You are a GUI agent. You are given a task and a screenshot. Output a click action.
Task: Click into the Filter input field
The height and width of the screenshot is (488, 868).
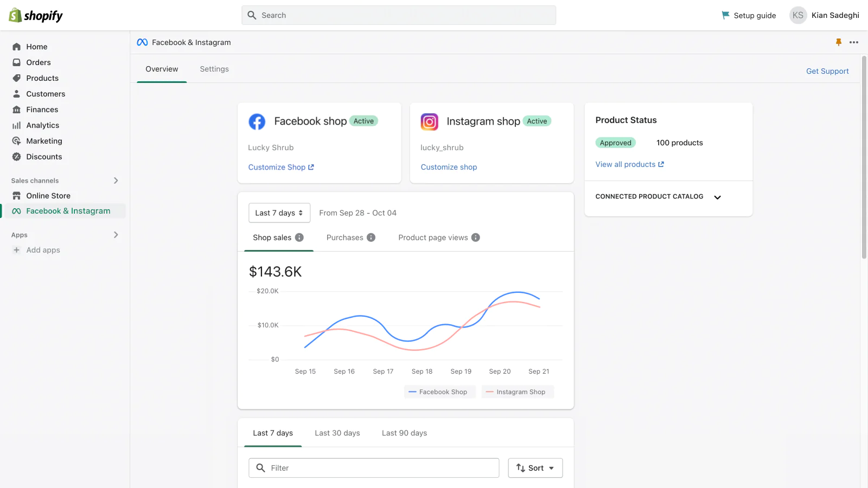click(374, 468)
